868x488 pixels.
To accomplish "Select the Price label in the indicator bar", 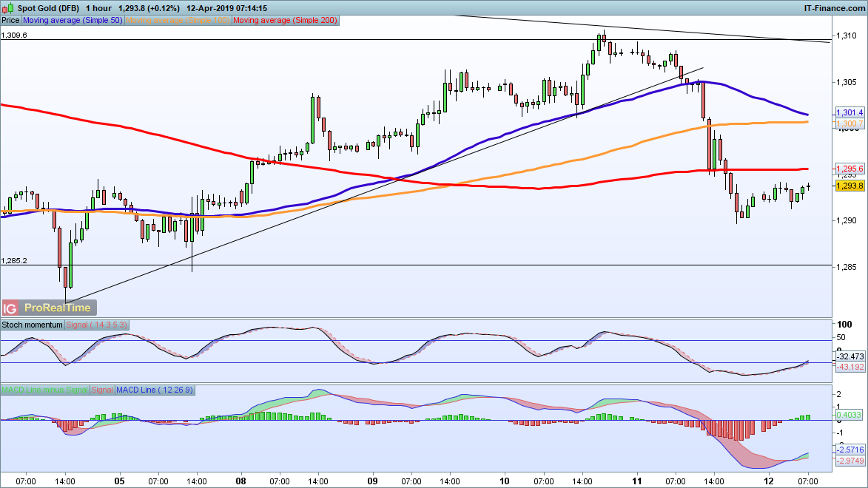I will coord(10,20).
